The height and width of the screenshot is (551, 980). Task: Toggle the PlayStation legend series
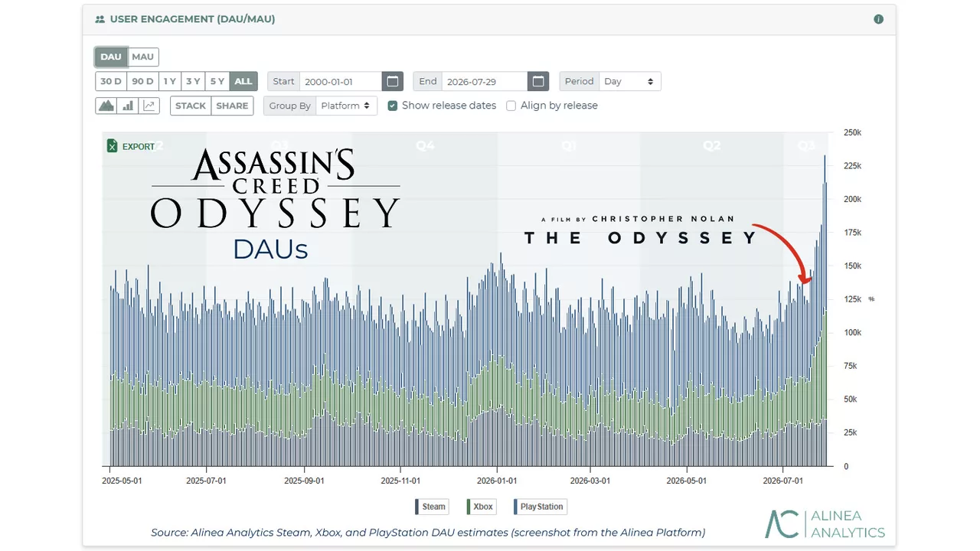point(540,507)
